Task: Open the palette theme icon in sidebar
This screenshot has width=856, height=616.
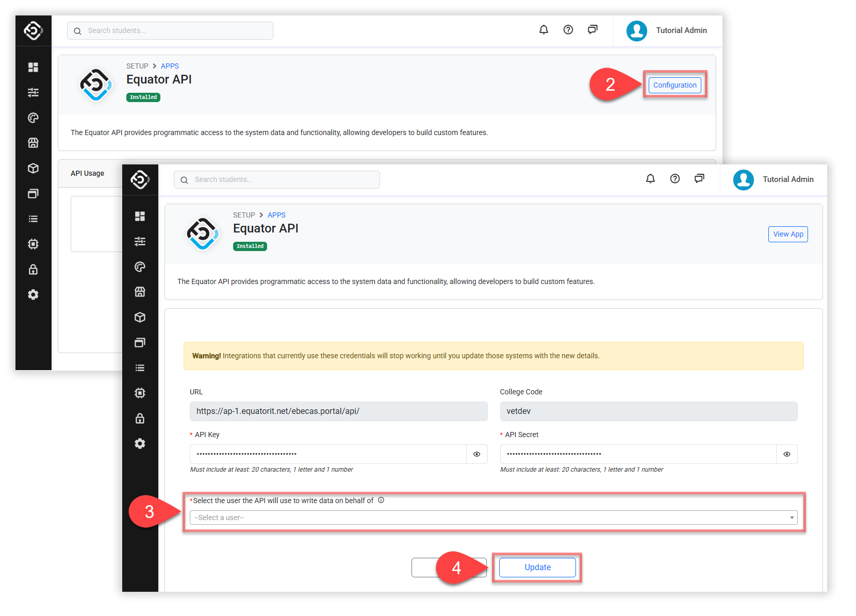Action: click(x=140, y=267)
